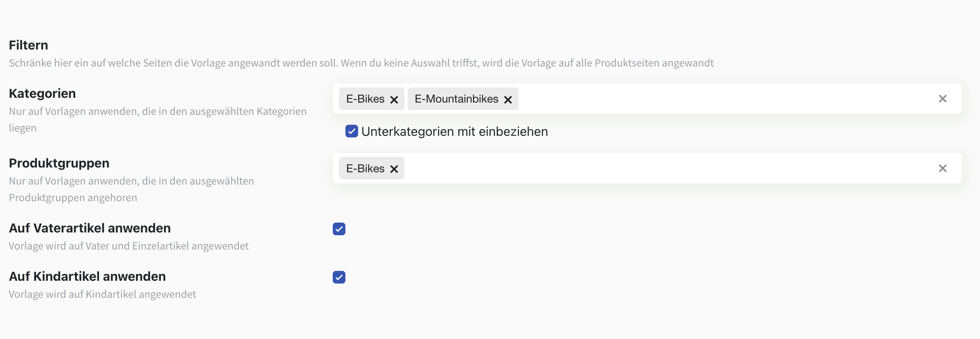The width and height of the screenshot is (980, 339).
Task: Click the Filtern section title
Action: (x=29, y=45)
